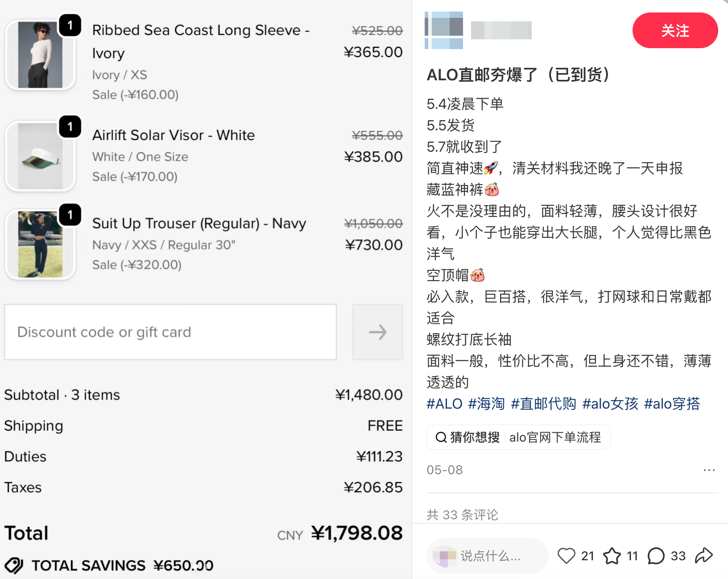Tap the star favorite icon
Image resolution: width=728 pixels, height=579 pixels.
pyautogui.click(x=612, y=556)
